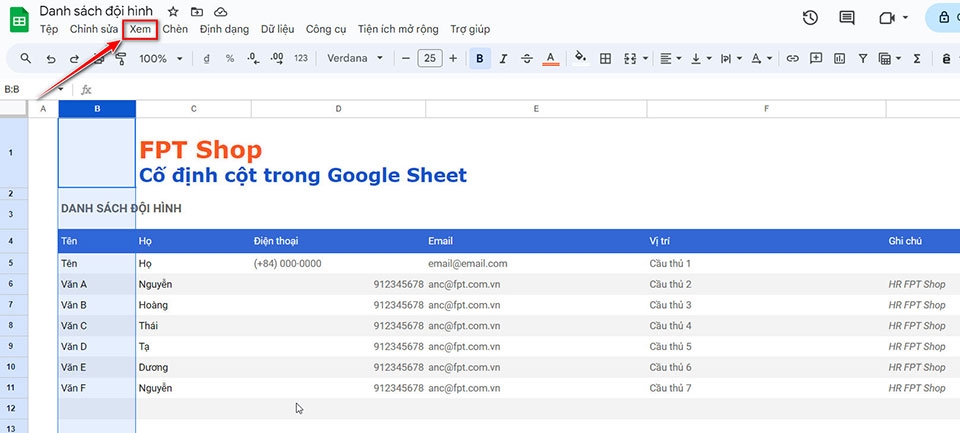The height and width of the screenshot is (433, 960).
Task: Open the Dữ liệu menu
Action: click(277, 29)
